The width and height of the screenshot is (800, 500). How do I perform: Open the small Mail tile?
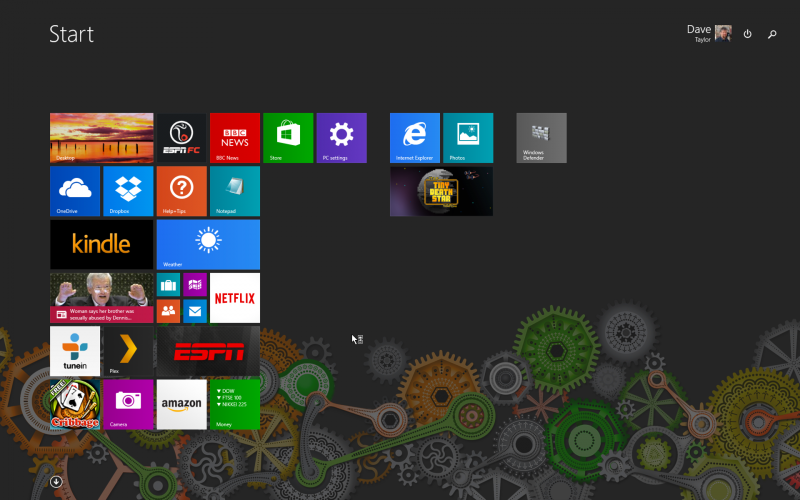point(195,312)
